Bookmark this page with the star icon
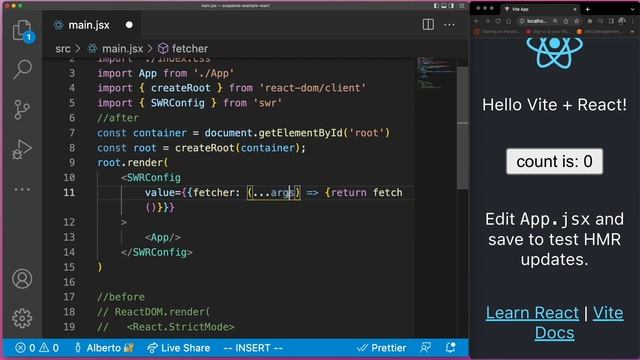 point(577,21)
